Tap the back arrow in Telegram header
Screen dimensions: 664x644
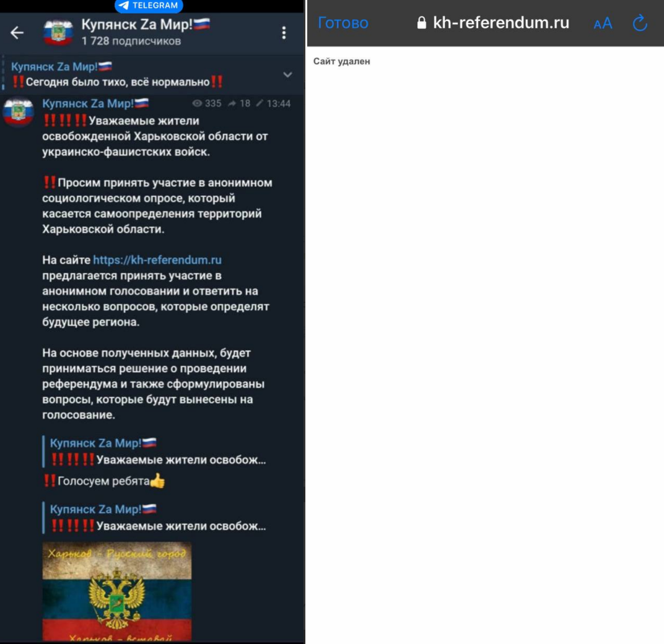click(17, 32)
